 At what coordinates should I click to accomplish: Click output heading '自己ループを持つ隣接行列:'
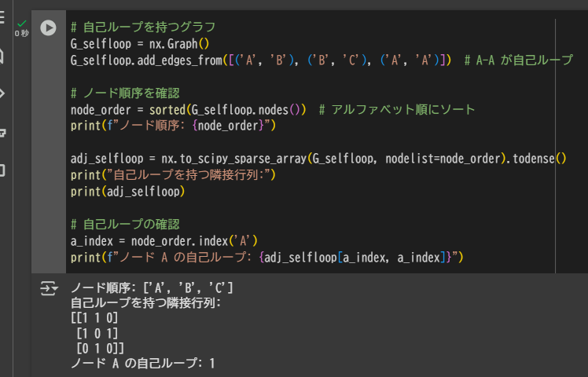tap(146, 302)
